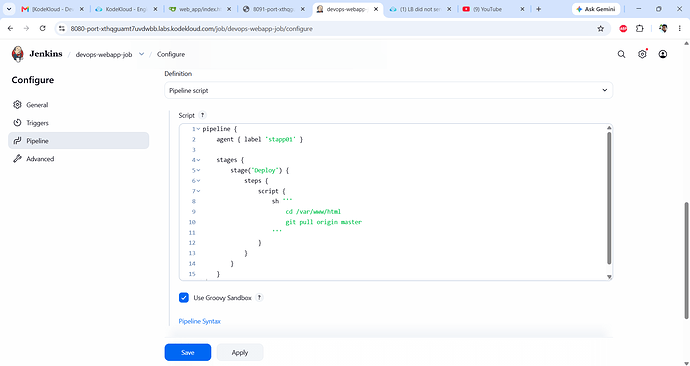Open Manage Jenkins gear icon
Screen dimensions: 690x366
click(x=642, y=54)
